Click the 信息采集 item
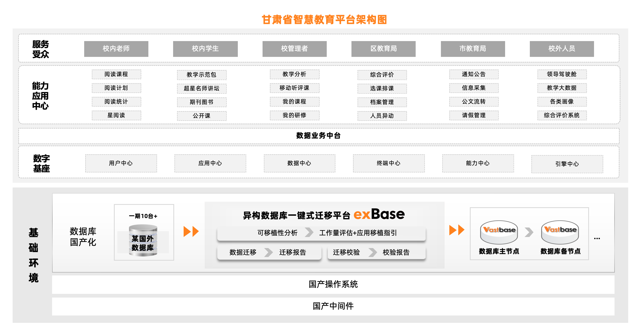Screen dimensions: 644x336 [x=474, y=88]
